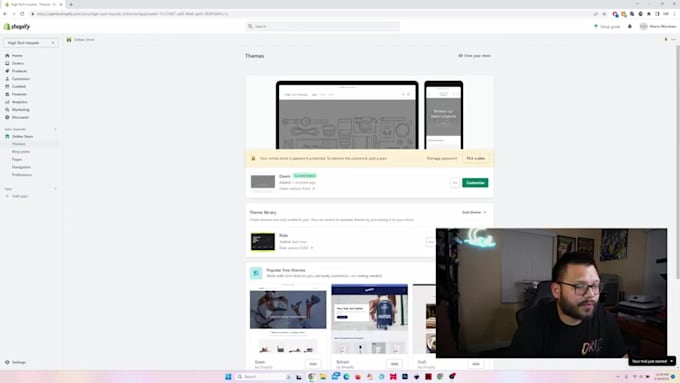Select Blog posts under Online Store
The image size is (680, 383).
[21, 152]
